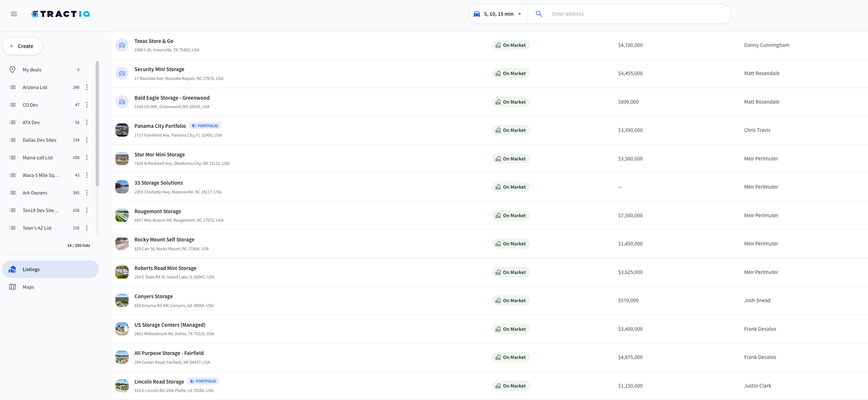Click the sidebar lists scrollbar
This screenshot has height=400, width=868.
[97, 124]
